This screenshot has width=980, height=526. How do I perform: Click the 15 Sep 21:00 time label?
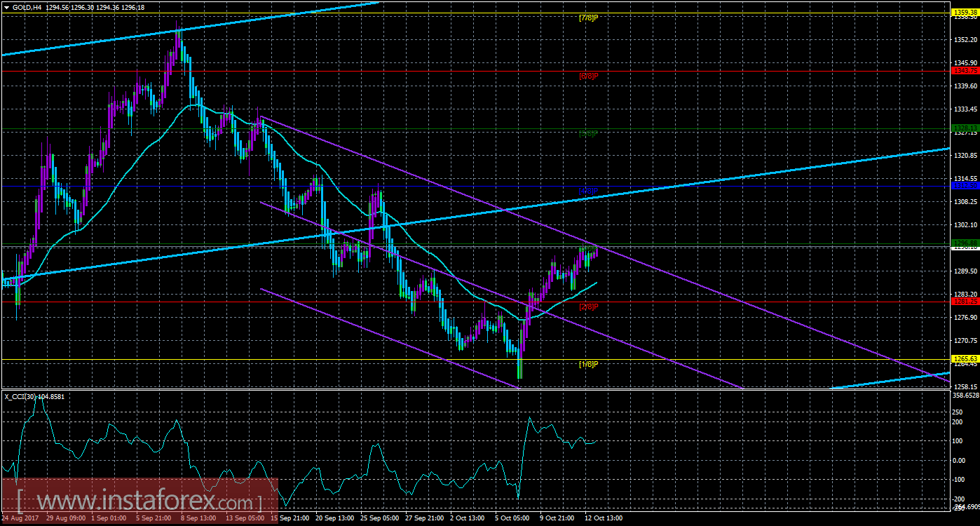tap(292, 518)
